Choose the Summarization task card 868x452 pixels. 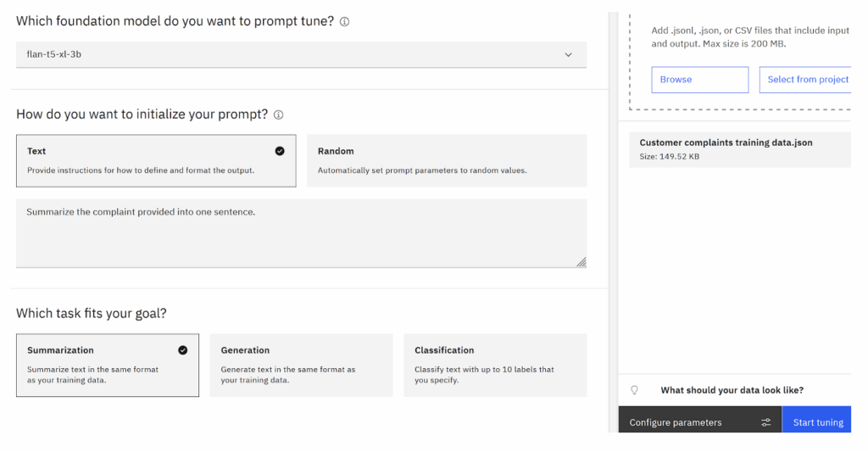(x=108, y=365)
